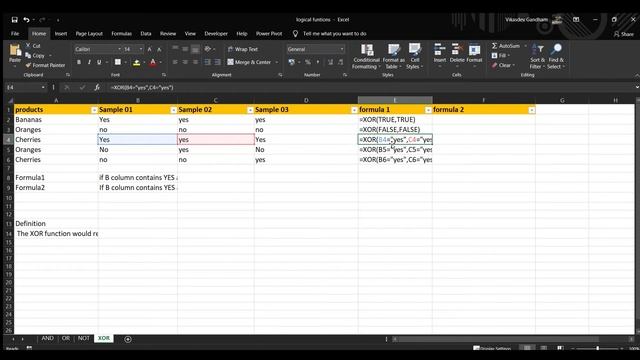Open Find & Select menu
Viewport: 640px width, 360px height.
point(556,56)
